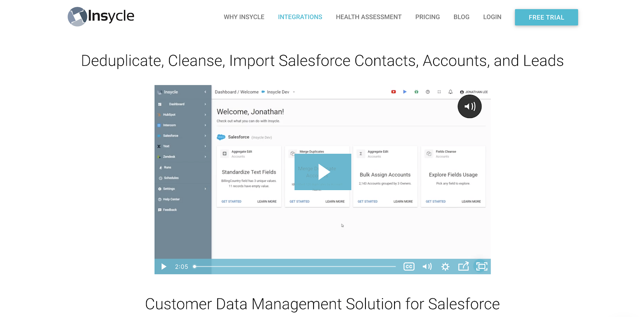Click the 'Bulk Assign Accounts' title
The height and width of the screenshot is (317, 644).
(x=385, y=175)
